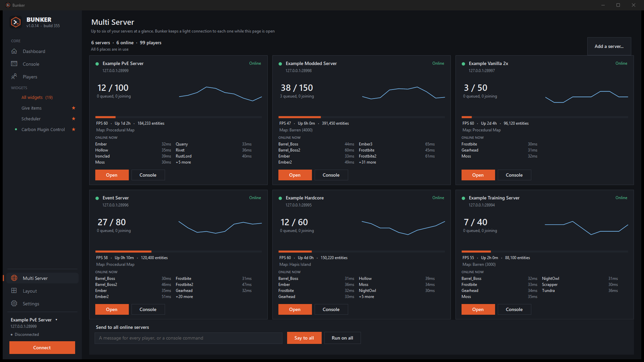The height and width of the screenshot is (362, 644).
Task: Click status dot of Example Training Server
Action: tap(464, 198)
